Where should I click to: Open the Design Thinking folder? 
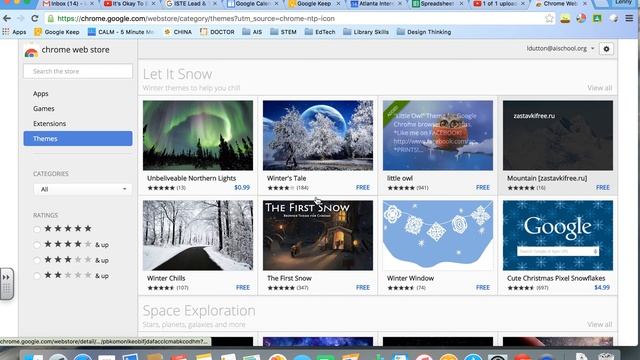click(x=424, y=32)
